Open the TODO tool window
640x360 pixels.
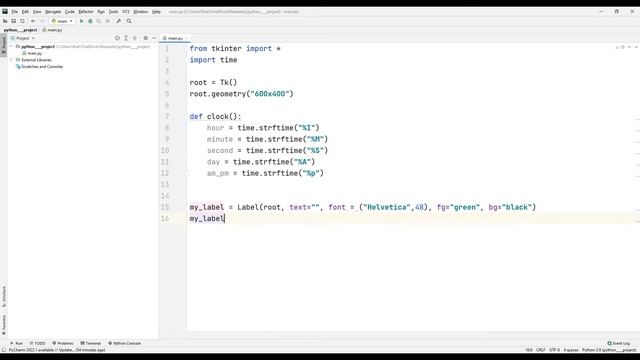point(37,343)
